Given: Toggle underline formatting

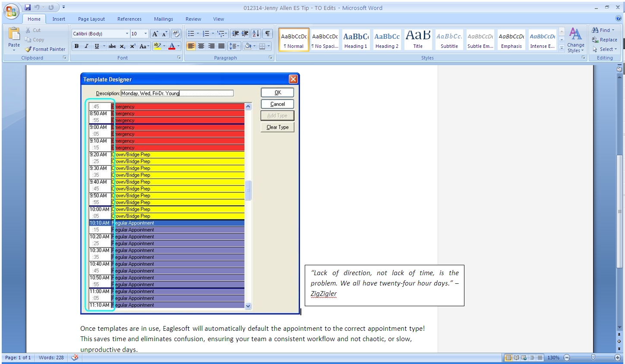Looking at the screenshot, I should 97,46.
